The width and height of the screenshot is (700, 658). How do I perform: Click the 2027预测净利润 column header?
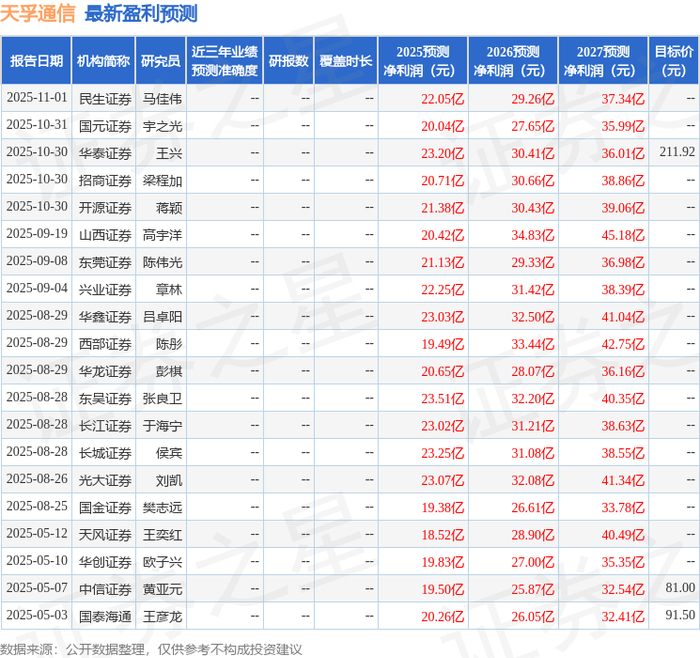(x=603, y=61)
